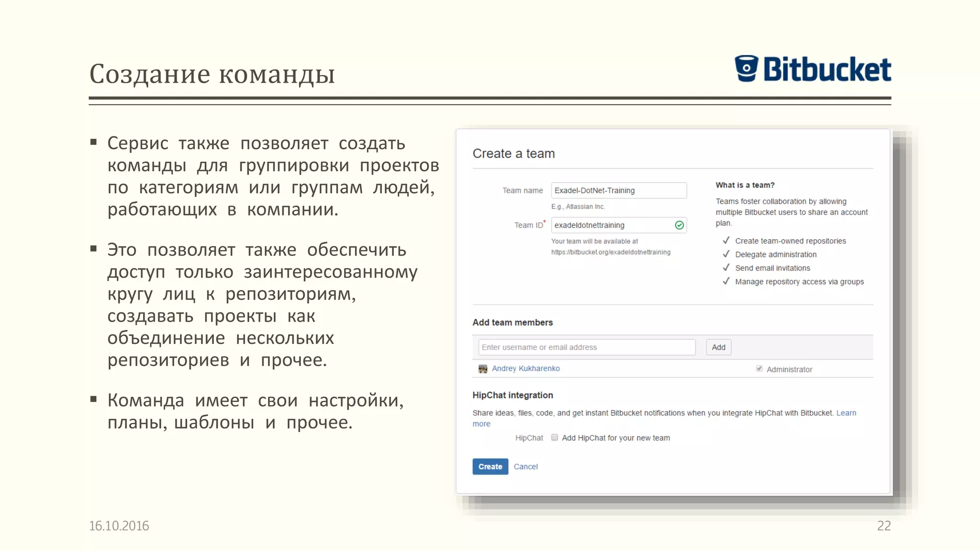Click the bullet starting with Команда имеет
Screen dimensions: 980x551
[x=256, y=411]
